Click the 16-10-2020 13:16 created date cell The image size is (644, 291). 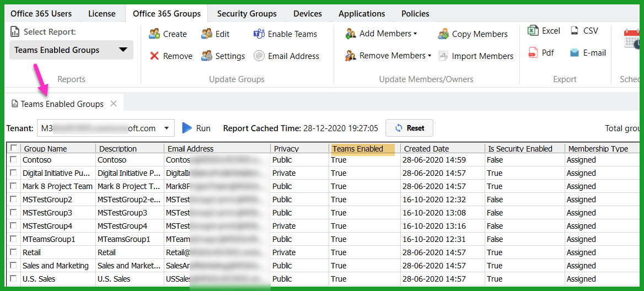coord(442,226)
